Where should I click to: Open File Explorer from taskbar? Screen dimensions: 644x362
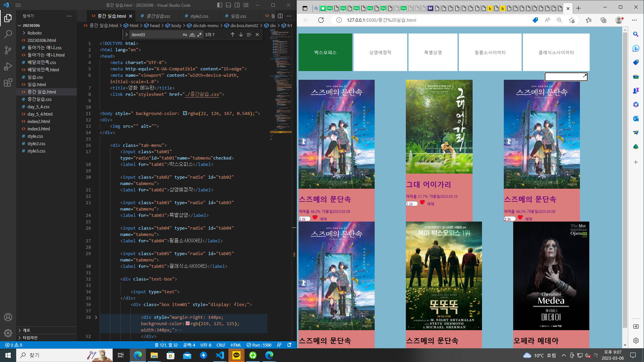[154, 355]
